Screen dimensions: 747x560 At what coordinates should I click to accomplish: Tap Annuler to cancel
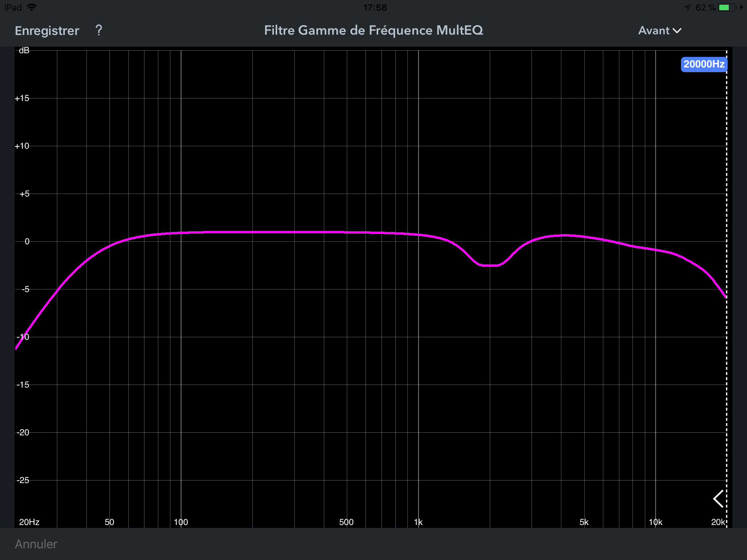click(36, 544)
